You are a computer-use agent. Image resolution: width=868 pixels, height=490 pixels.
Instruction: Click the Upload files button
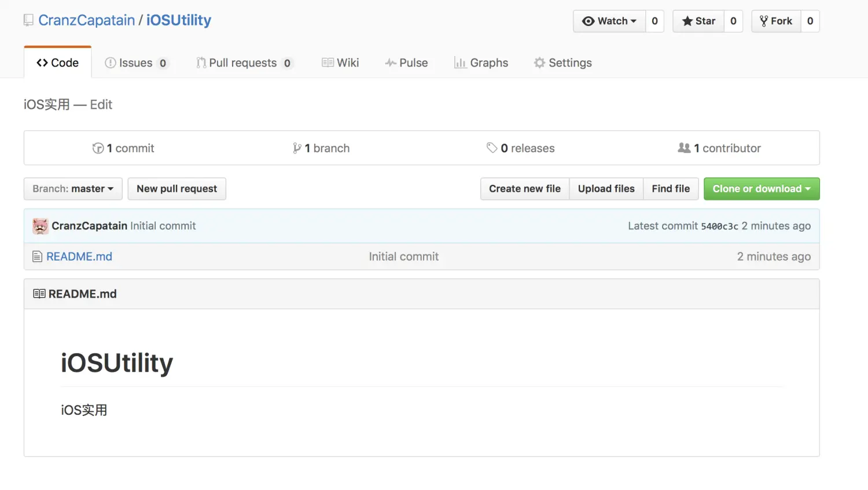click(x=606, y=189)
